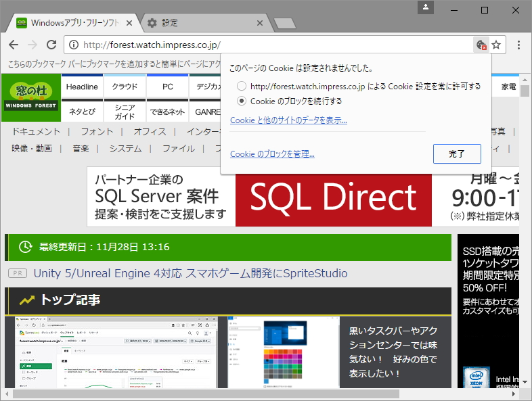
Task: Select always allow cookies radio option
Action: (242, 86)
